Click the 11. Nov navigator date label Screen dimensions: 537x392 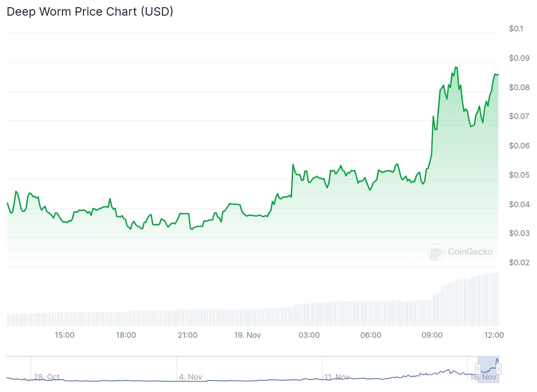point(337,377)
